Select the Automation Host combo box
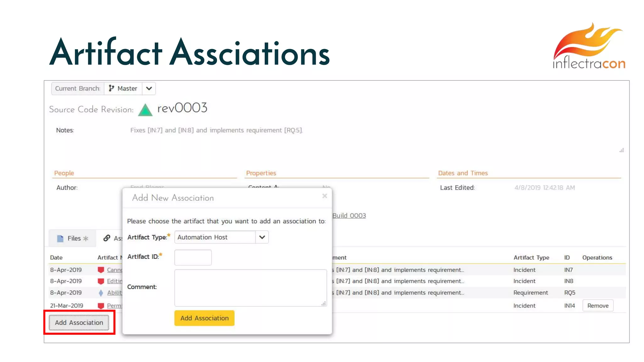Screen dimensions: 644x362 coord(221,237)
